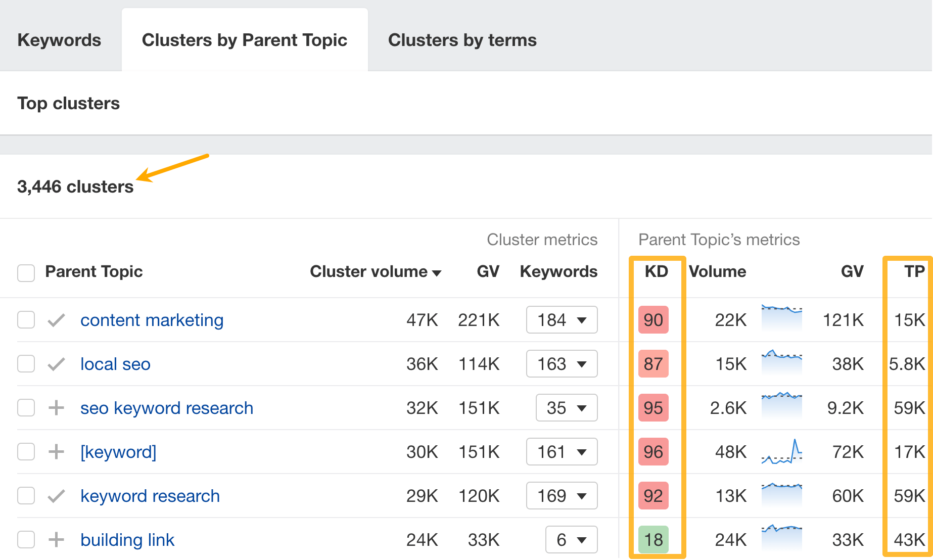The width and height of the screenshot is (933, 560).
Task: Click the Cluster volume sort arrow
Action: coord(438,272)
